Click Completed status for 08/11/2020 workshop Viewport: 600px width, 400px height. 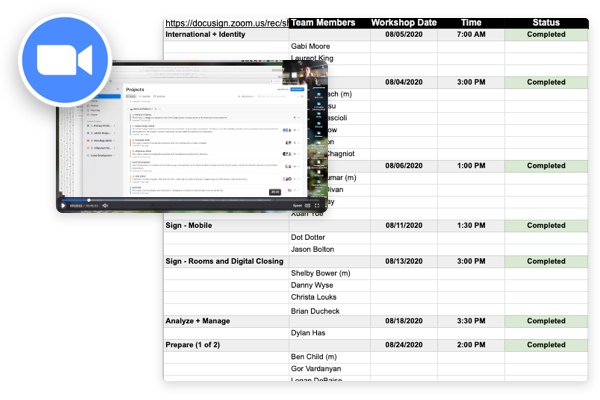(546, 225)
